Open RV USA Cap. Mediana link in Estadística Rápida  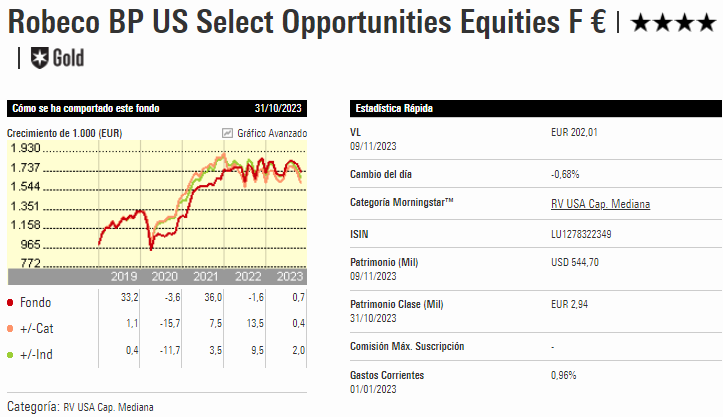point(600,204)
